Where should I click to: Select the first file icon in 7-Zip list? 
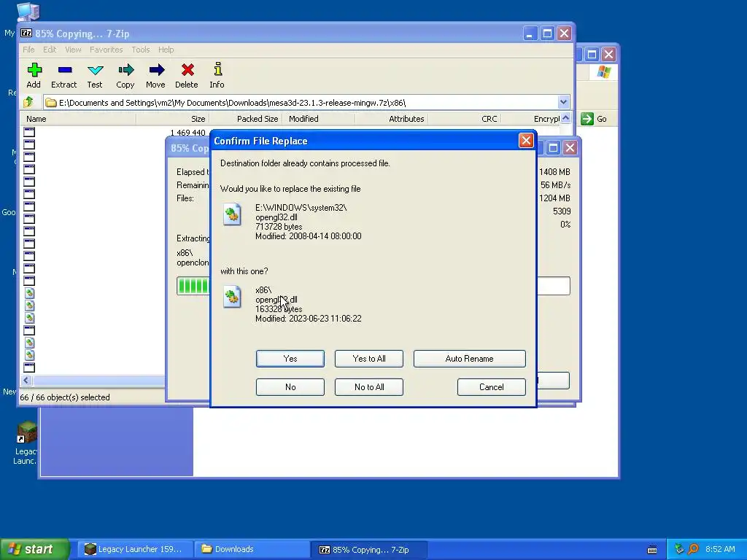coord(29,132)
